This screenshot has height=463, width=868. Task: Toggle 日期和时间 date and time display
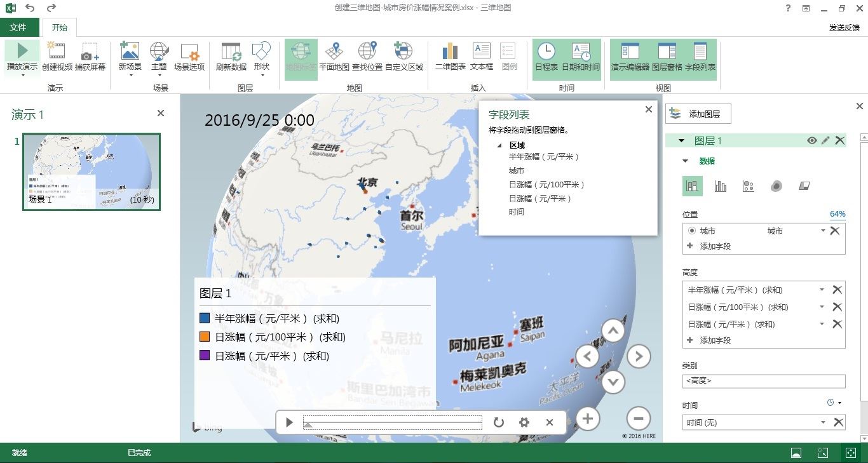tap(581, 59)
